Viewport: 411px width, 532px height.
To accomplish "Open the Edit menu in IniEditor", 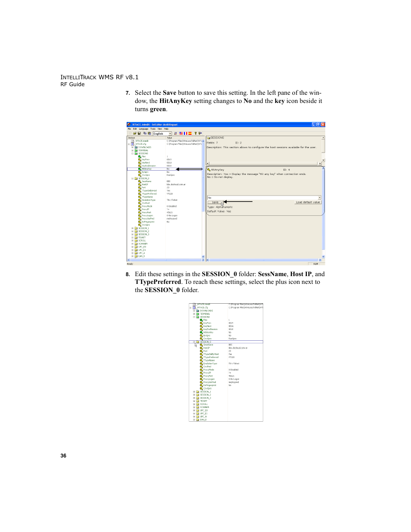I will tap(135, 129).
